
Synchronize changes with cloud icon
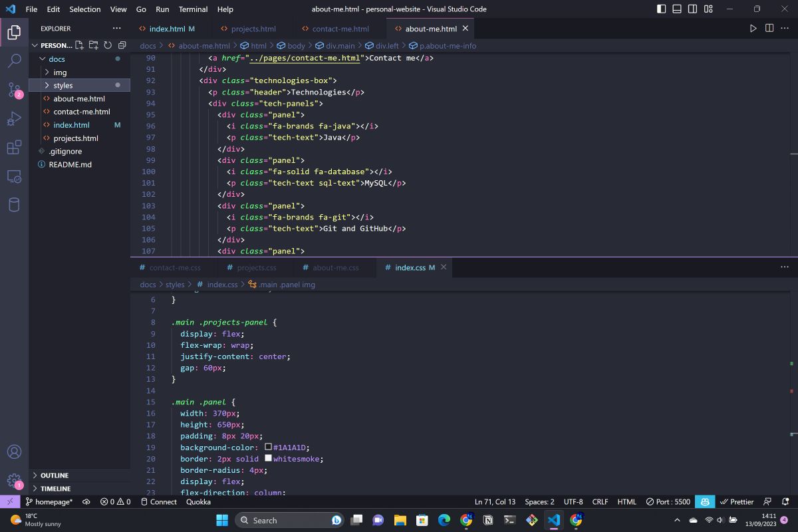point(86,501)
